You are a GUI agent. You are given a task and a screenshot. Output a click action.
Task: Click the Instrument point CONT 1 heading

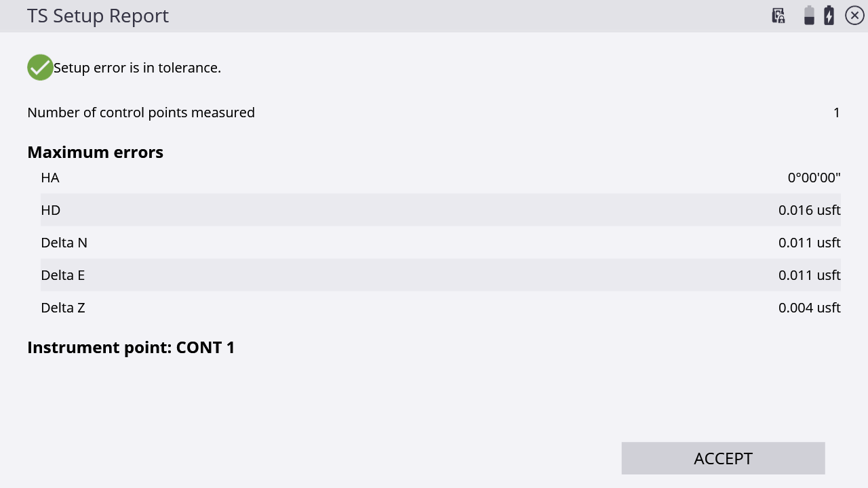point(131,348)
